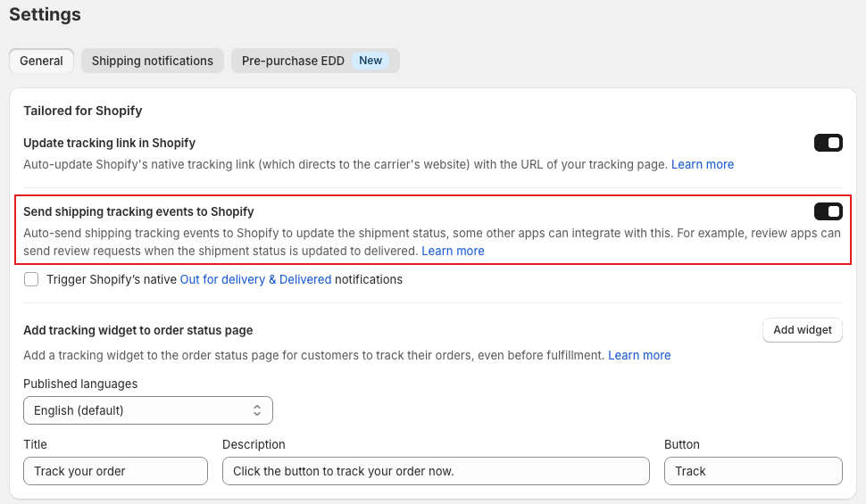This screenshot has height=504, width=866.
Task: Click into the Title field "Track your order"
Action: click(x=115, y=471)
